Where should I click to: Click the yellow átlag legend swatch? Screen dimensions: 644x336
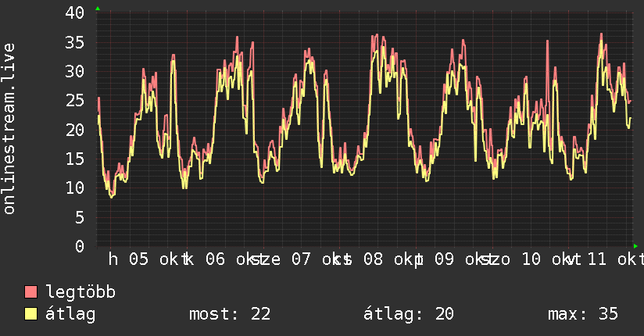click(x=31, y=313)
